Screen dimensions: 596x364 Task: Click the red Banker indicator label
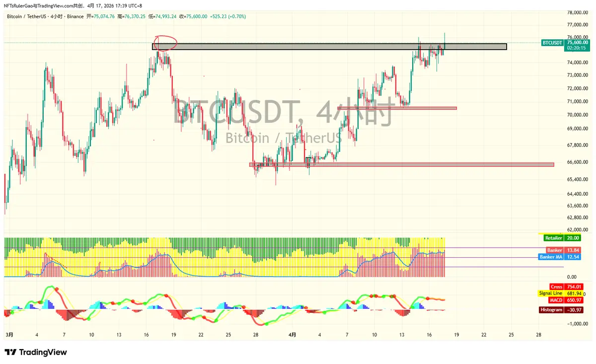[555, 250]
